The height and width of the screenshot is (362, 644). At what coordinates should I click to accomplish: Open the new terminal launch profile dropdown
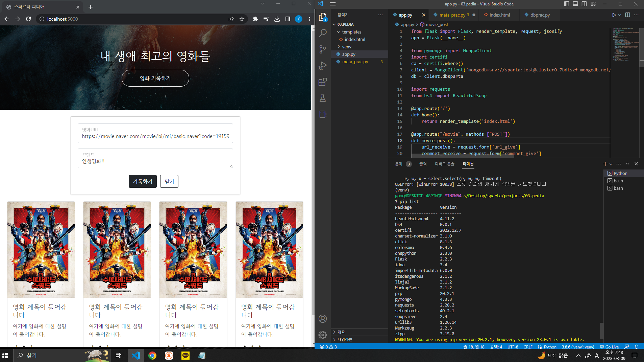coord(611,164)
